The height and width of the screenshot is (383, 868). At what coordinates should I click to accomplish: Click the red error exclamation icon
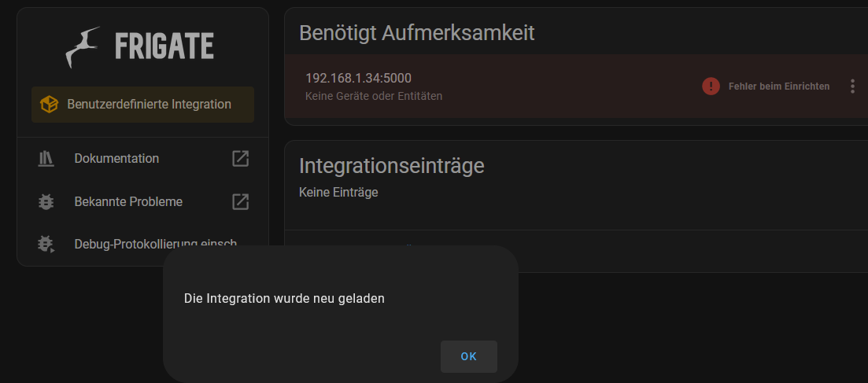[711, 86]
